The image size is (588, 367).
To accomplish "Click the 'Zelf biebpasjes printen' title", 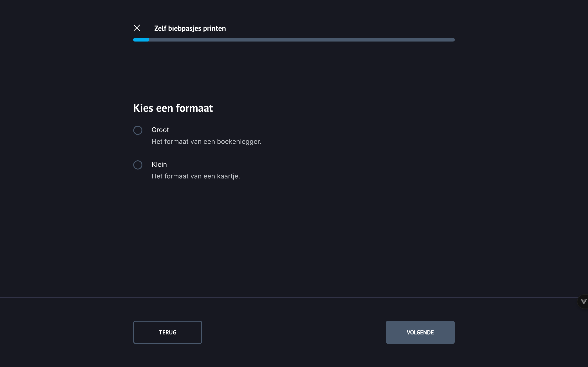I will point(190,28).
